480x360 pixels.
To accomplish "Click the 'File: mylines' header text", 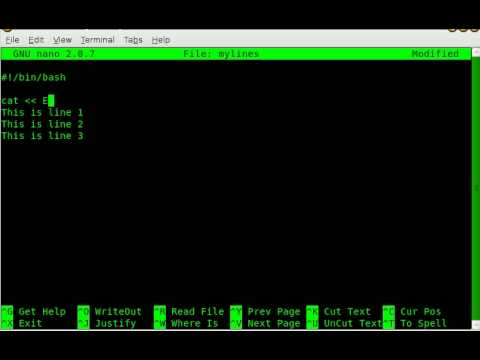I will (x=221, y=54).
